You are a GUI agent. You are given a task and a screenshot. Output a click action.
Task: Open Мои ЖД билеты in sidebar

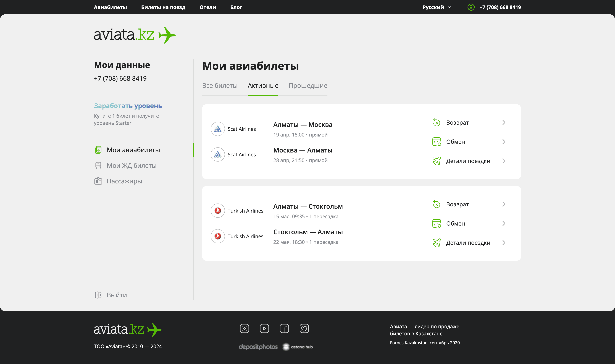[131, 166]
